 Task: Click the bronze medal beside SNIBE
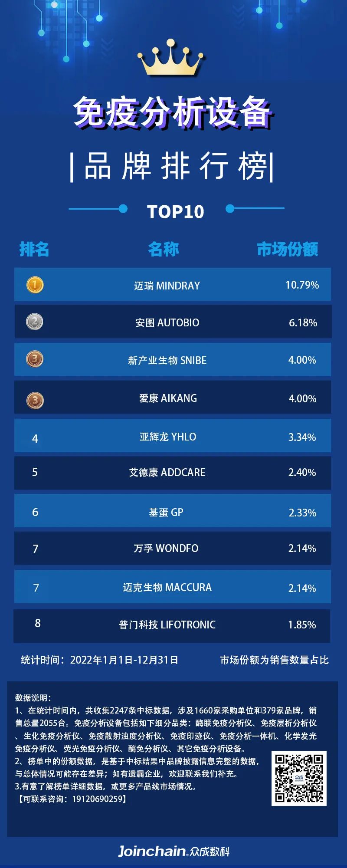click(x=35, y=359)
